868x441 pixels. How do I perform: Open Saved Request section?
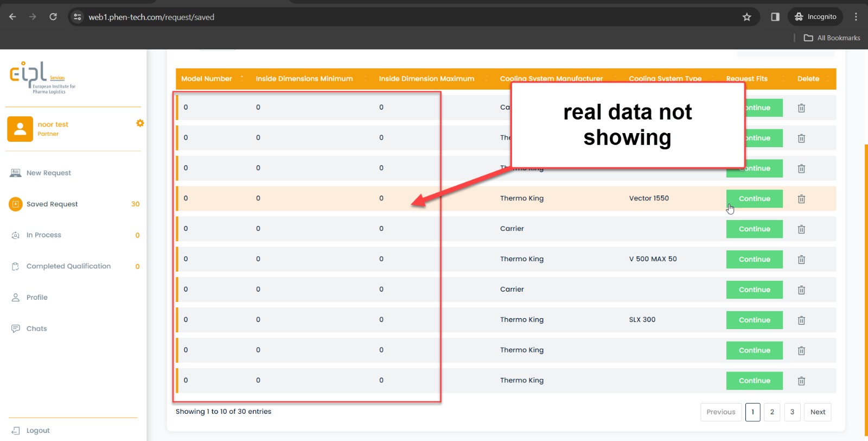pos(52,204)
